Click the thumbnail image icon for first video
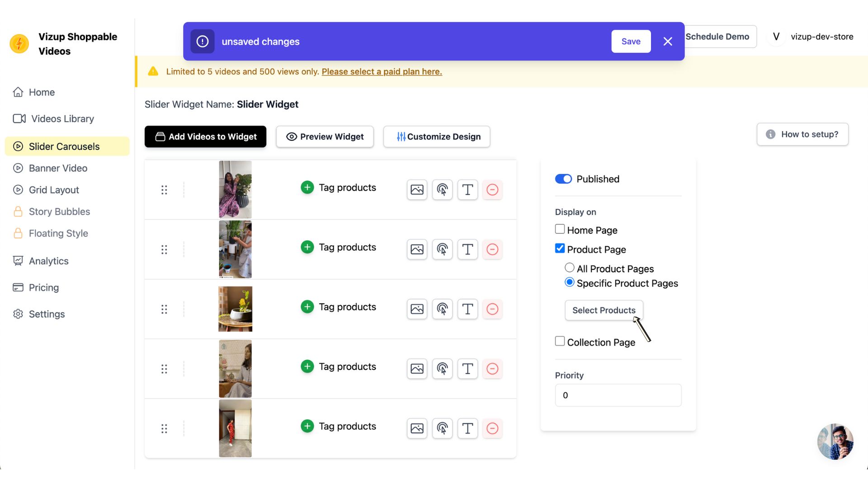The height and width of the screenshot is (488, 868). pos(416,189)
